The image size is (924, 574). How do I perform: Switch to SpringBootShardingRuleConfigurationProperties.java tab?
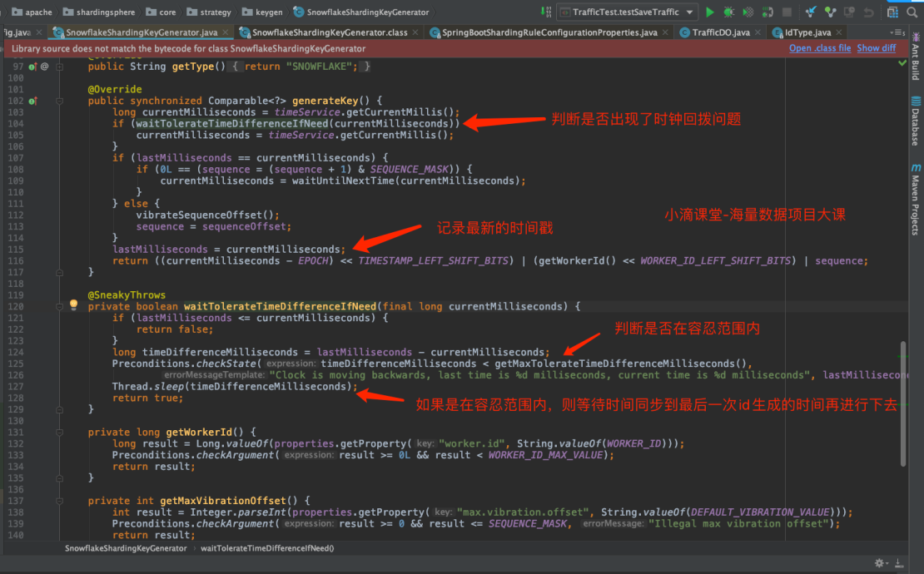pos(549,32)
